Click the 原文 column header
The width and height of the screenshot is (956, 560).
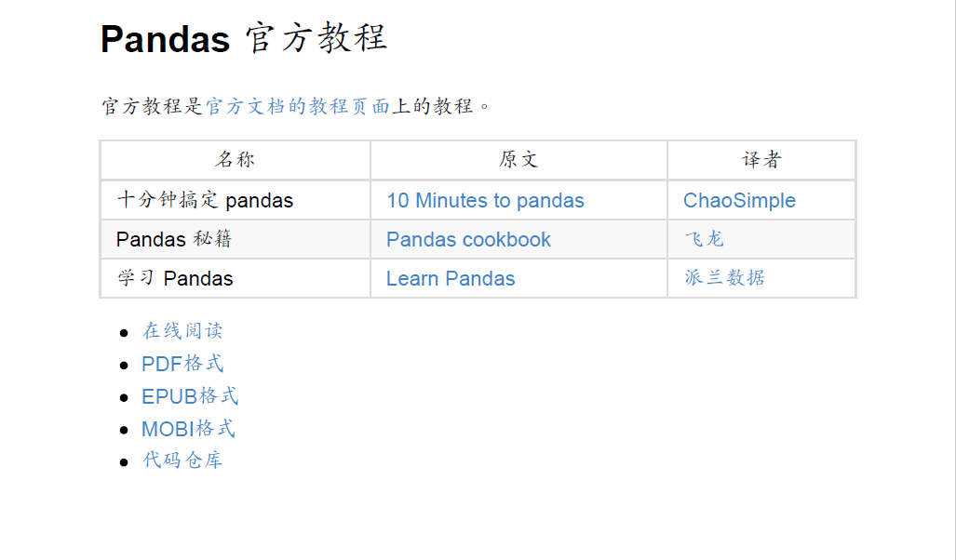[x=518, y=160]
